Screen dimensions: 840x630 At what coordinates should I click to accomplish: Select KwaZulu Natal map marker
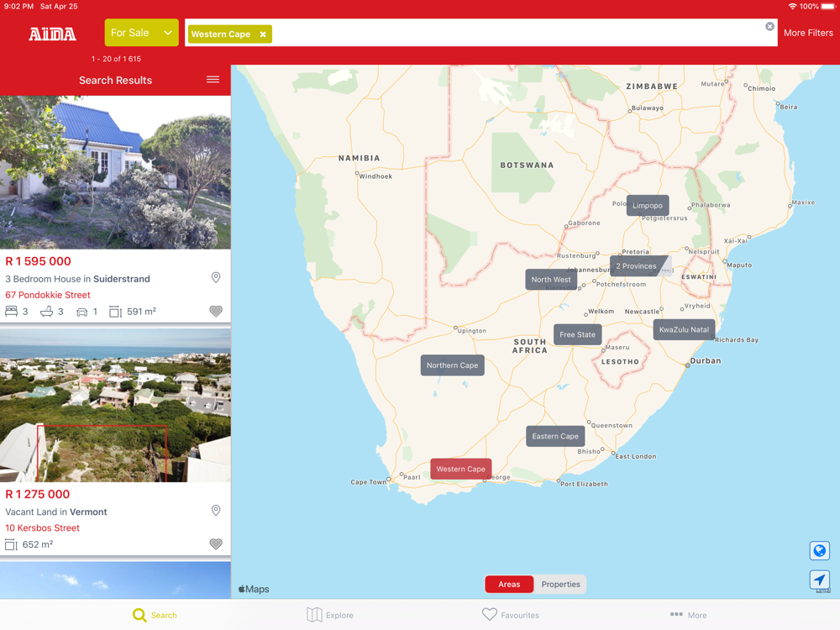684,330
